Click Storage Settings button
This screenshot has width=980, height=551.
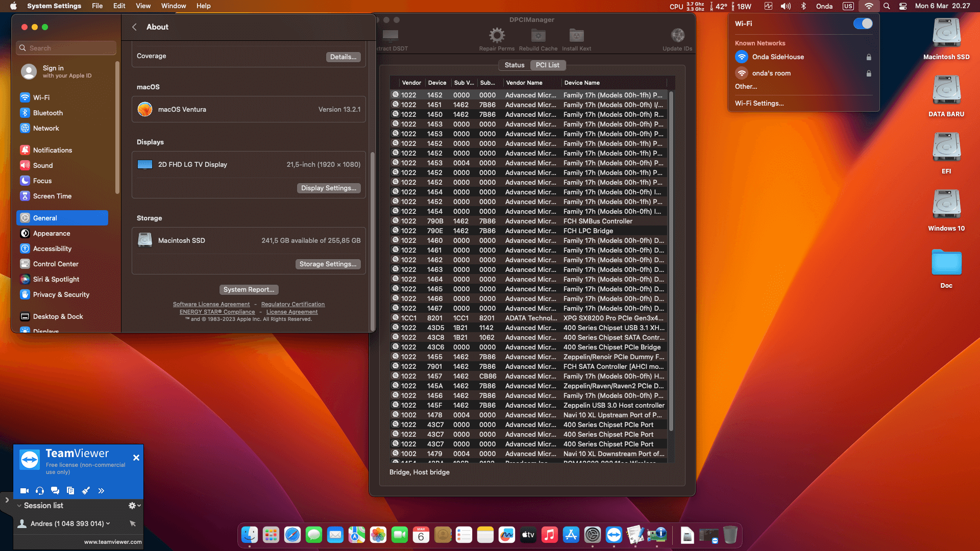point(328,264)
